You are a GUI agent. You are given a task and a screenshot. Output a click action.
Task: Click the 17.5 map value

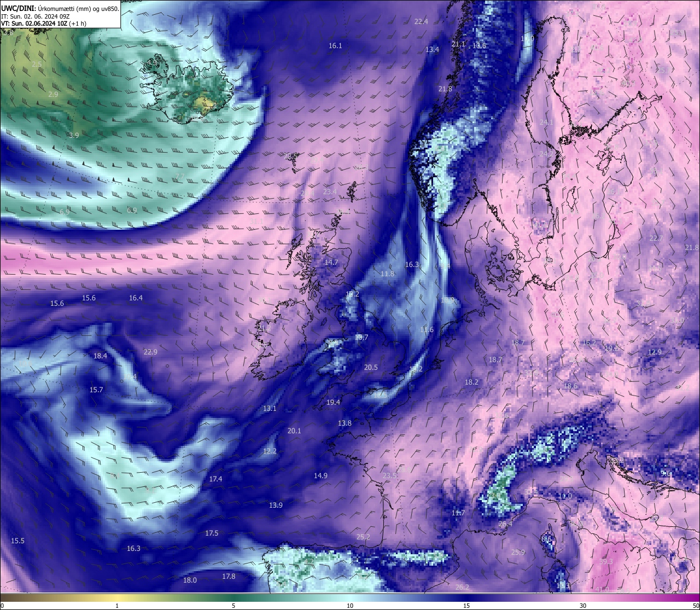212,533
